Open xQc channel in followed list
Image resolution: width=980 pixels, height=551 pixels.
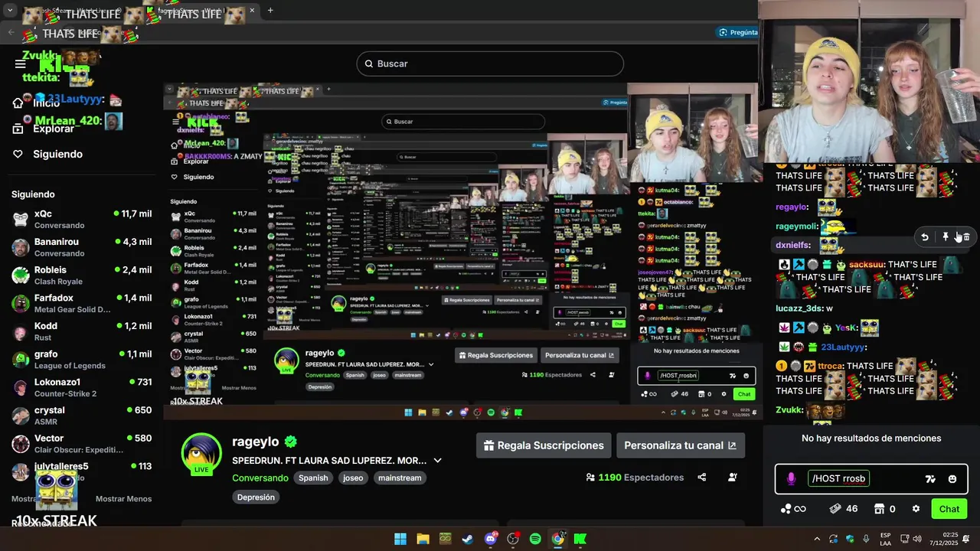[81, 219]
